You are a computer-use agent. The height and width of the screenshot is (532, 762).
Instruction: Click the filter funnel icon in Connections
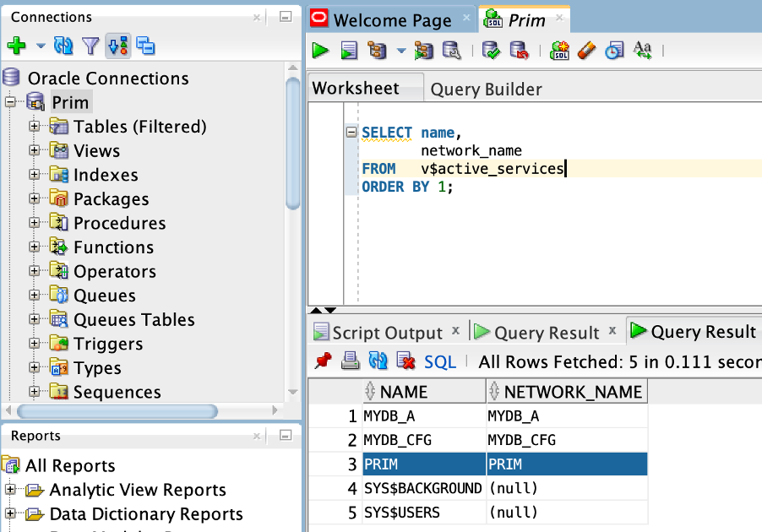pos(90,46)
